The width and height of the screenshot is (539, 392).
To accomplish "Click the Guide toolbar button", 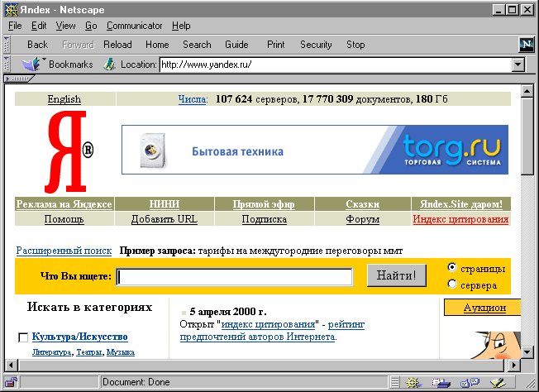I will click(236, 45).
